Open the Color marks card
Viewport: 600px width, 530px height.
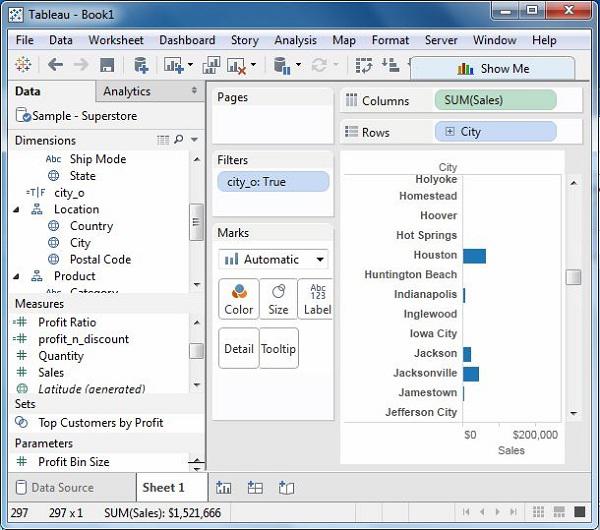click(x=239, y=299)
